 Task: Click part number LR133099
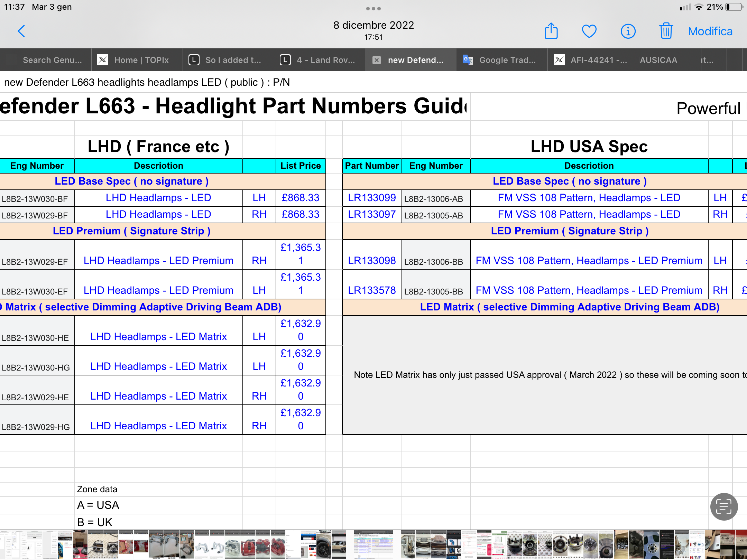click(372, 198)
